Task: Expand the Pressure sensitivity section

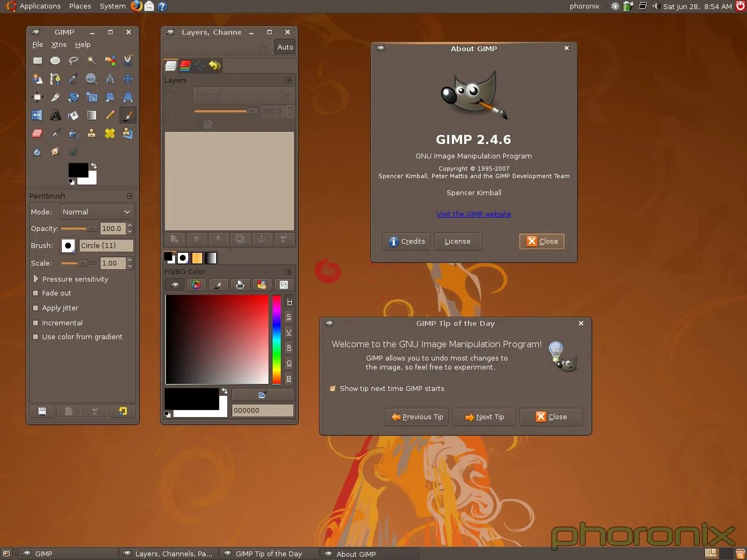Action: [36, 279]
